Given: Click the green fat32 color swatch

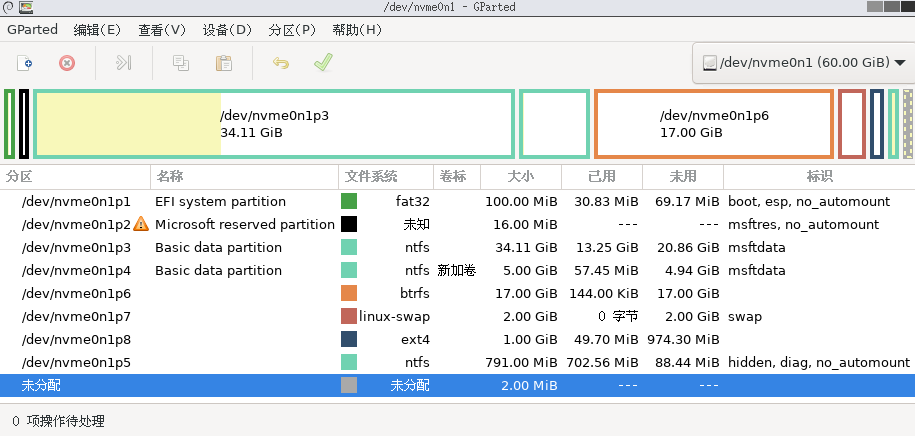Looking at the screenshot, I should point(349,201).
